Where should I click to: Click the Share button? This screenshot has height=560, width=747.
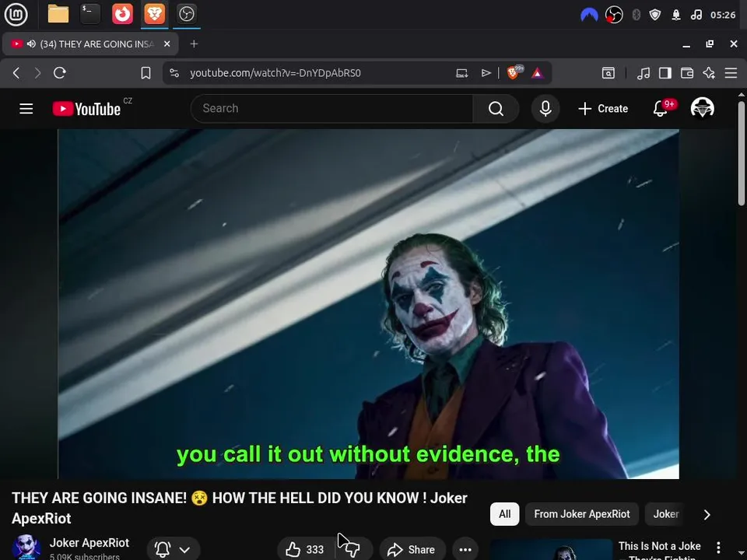pos(412,549)
